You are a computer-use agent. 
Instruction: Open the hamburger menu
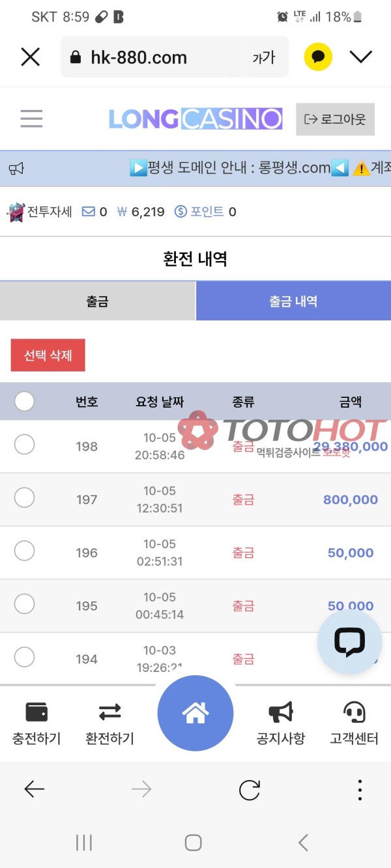31,119
